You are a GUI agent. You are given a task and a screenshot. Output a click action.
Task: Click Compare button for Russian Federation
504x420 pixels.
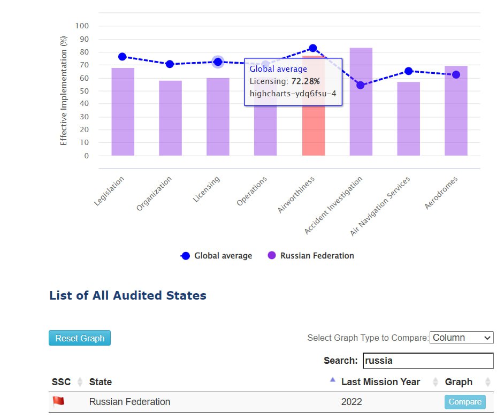(464, 402)
